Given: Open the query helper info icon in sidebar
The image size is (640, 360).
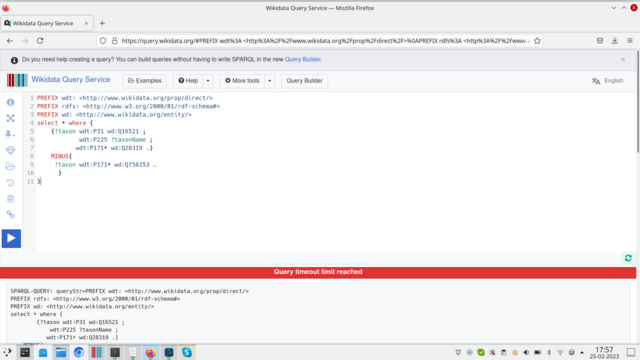Looking at the screenshot, I should coord(11,102).
